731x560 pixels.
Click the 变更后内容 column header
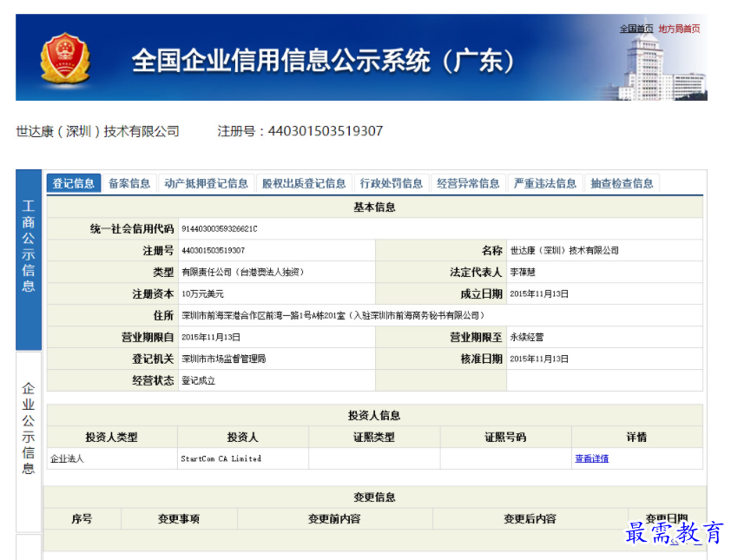[530, 518]
